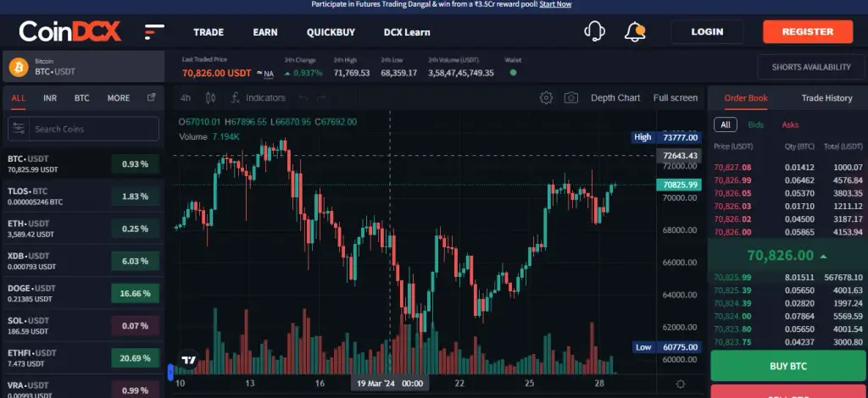Redo the chart action
Screen dimensions: 868x398
pos(321,98)
